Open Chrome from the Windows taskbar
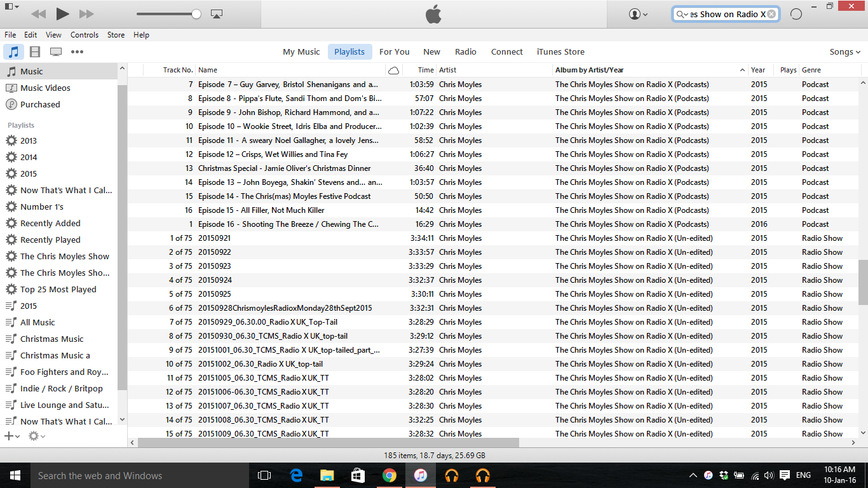Screen dimensions: 868x488 point(390,475)
